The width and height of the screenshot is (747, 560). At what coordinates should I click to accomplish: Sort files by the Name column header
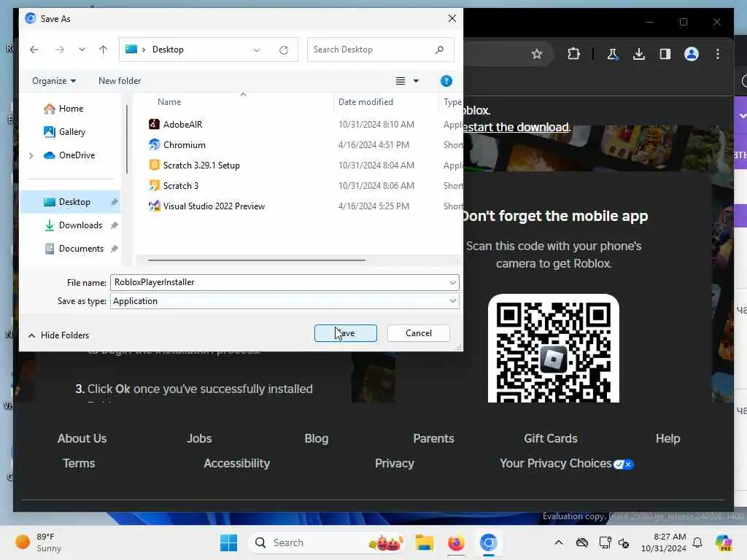pyautogui.click(x=169, y=102)
